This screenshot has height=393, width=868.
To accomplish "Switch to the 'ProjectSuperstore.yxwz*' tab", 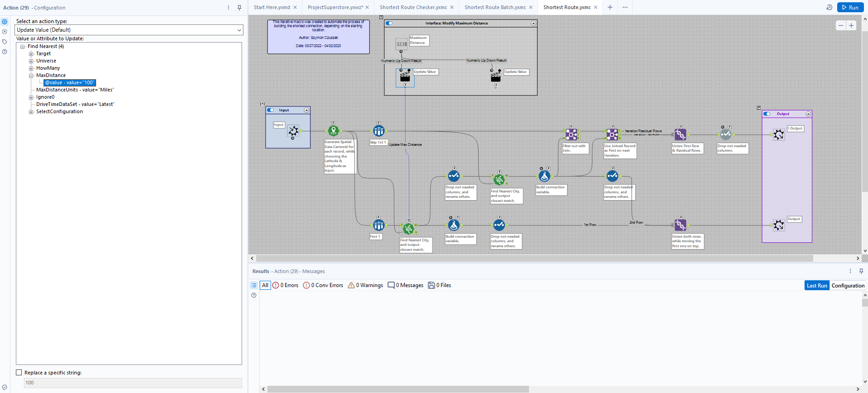I will pyautogui.click(x=335, y=7).
